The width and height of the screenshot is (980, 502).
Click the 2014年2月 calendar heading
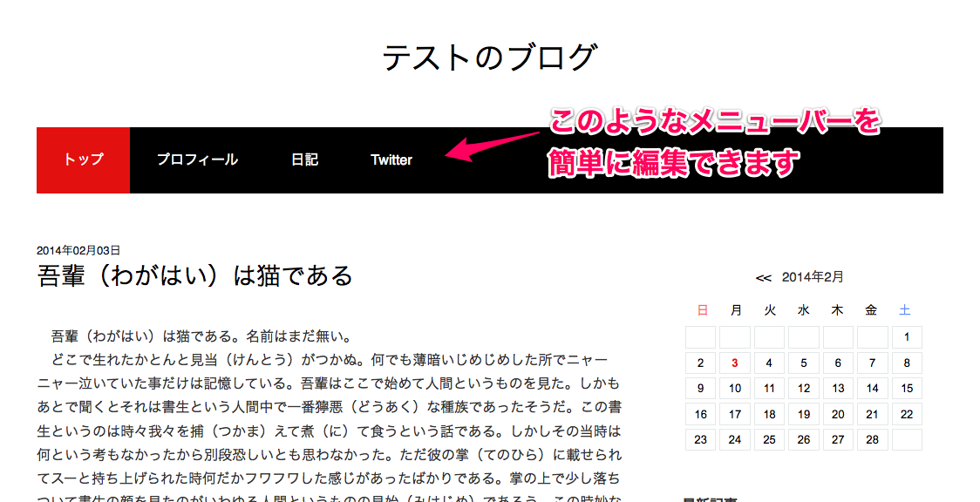[x=811, y=276]
